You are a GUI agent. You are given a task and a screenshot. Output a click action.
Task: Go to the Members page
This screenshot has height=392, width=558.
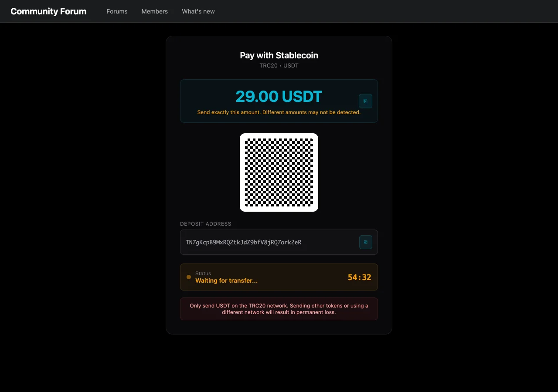(154, 11)
